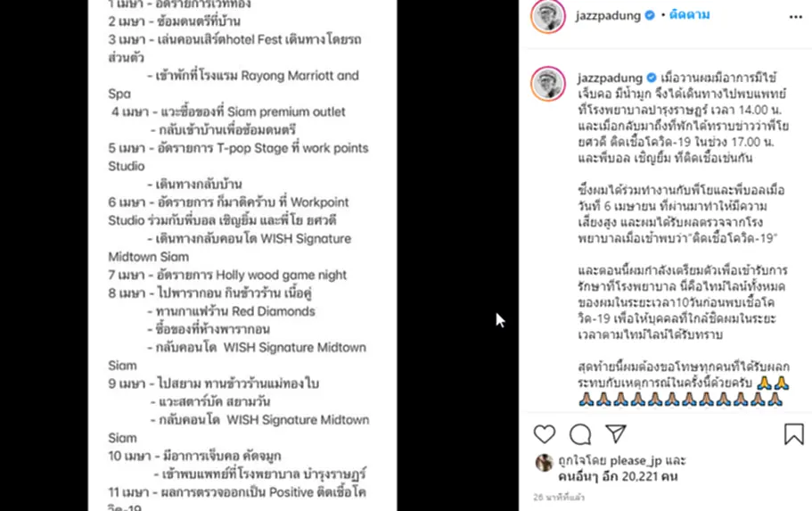Follow jazzpadung with ติดตาม link
This screenshot has height=511, width=812.
tap(689, 15)
